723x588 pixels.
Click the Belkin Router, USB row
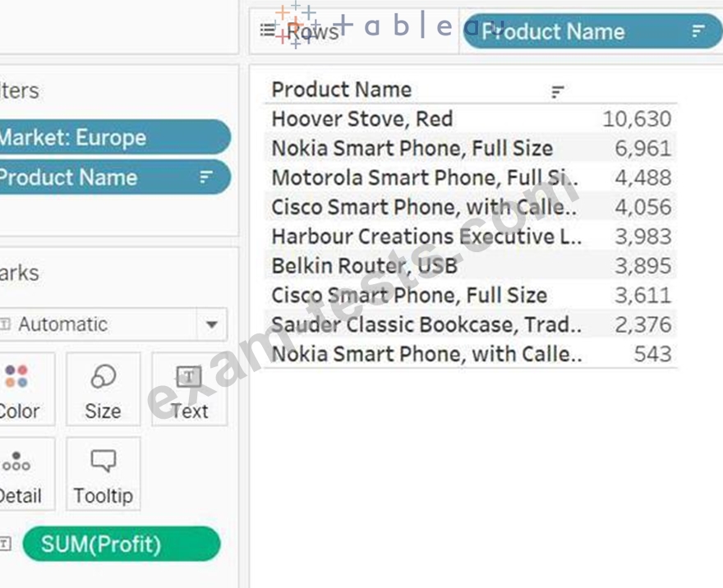coord(364,265)
